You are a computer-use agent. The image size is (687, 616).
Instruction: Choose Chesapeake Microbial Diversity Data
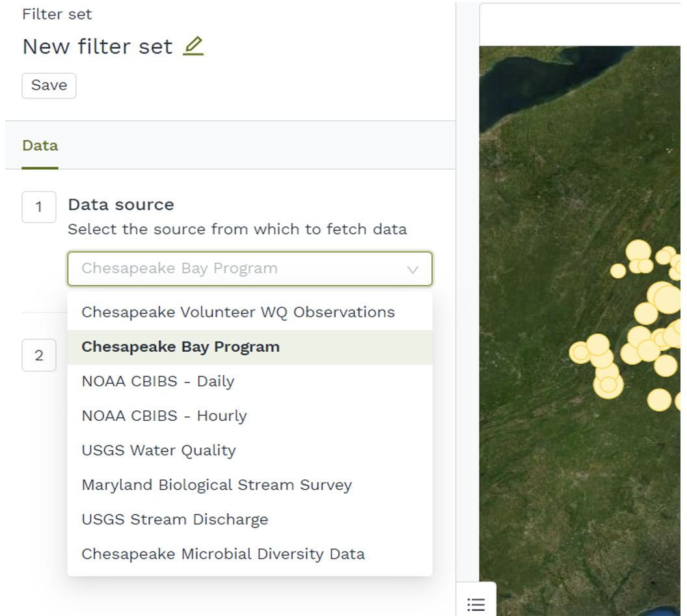click(x=250, y=554)
